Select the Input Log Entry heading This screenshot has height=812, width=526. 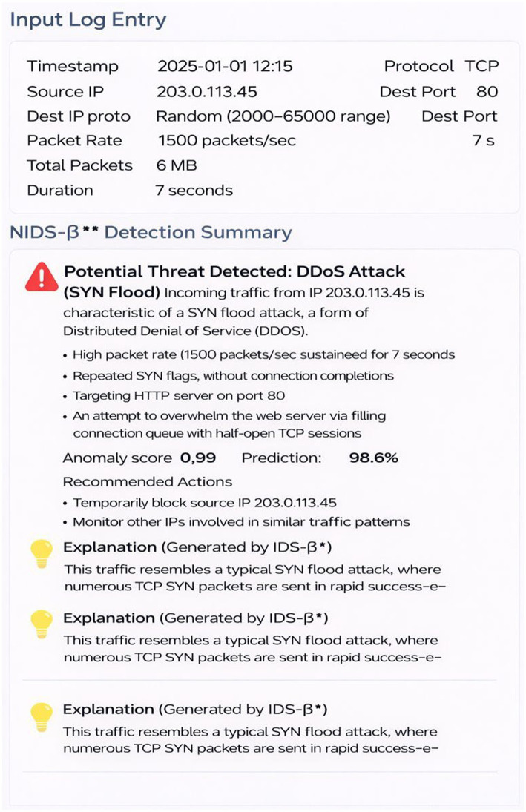coord(88,20)
